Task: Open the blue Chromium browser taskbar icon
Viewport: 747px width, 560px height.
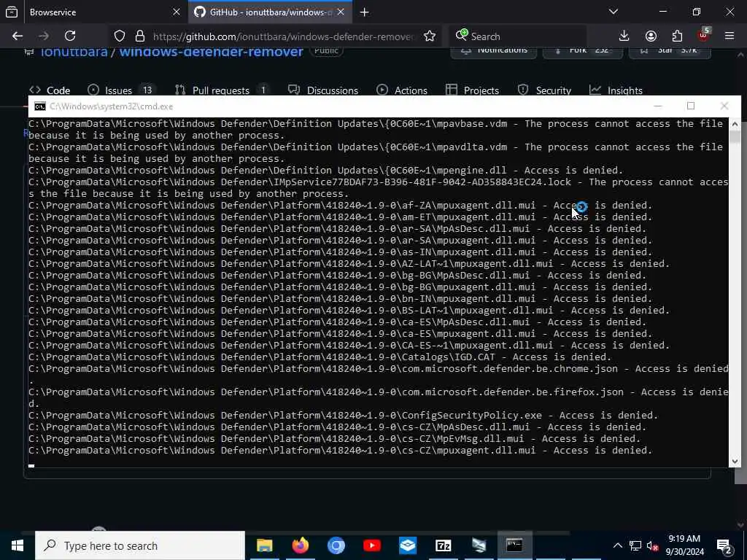Action: point(336,545)
